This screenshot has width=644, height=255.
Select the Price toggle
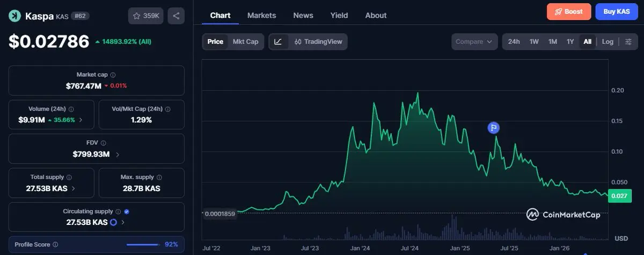[215, 41]
